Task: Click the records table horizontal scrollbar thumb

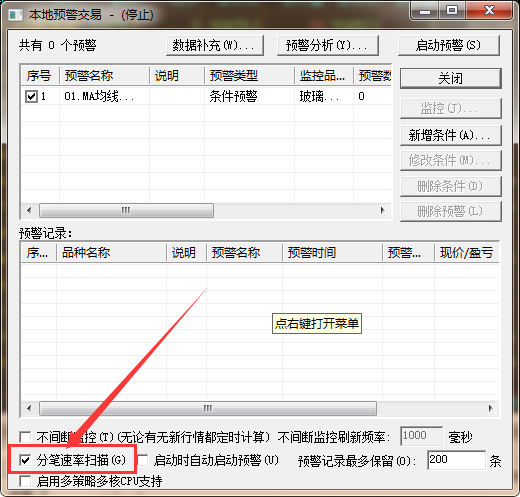Action: 208,408
